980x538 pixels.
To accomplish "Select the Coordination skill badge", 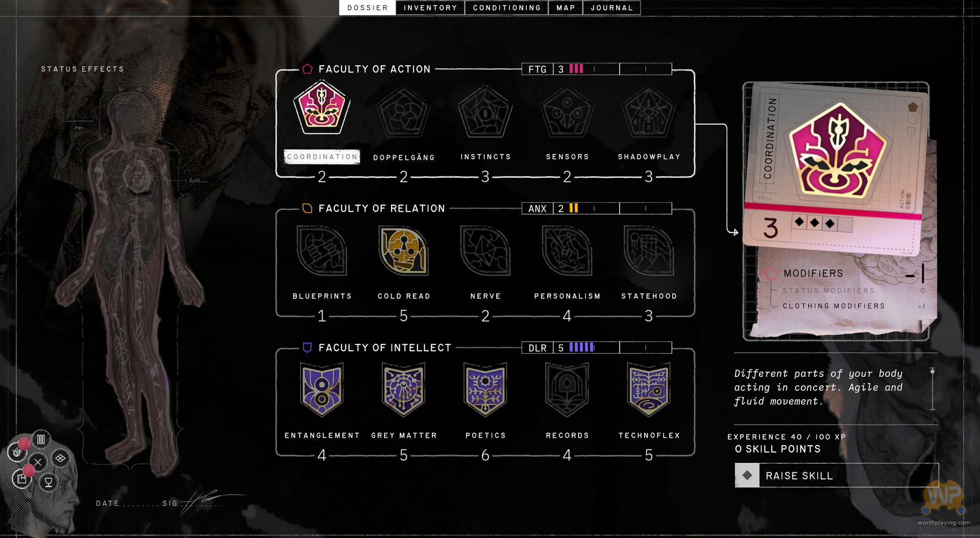I will click(322, 107).
